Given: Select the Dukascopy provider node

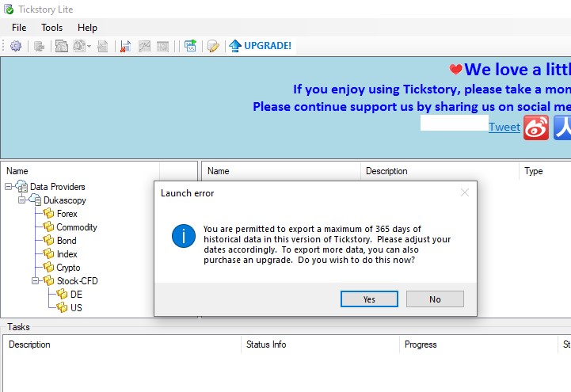Looking at the screenshot, I should pos(65,200).
